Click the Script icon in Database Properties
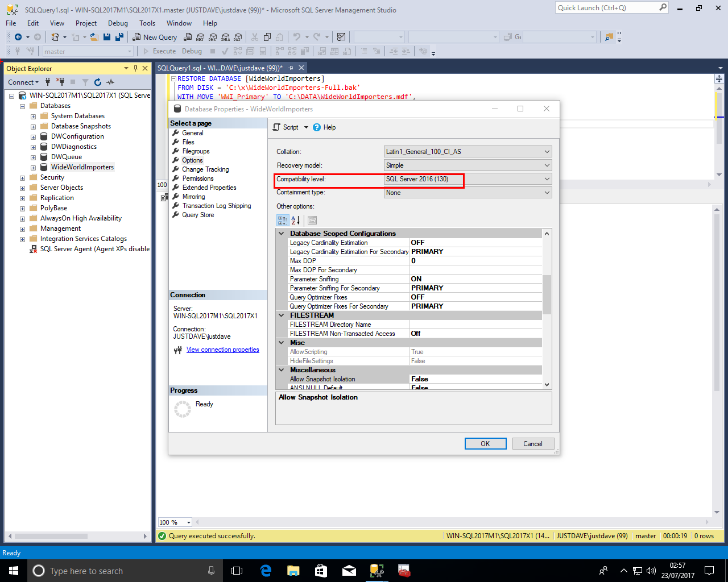The height and width of the screenshot is (582, 728). (x=277, y=127)
